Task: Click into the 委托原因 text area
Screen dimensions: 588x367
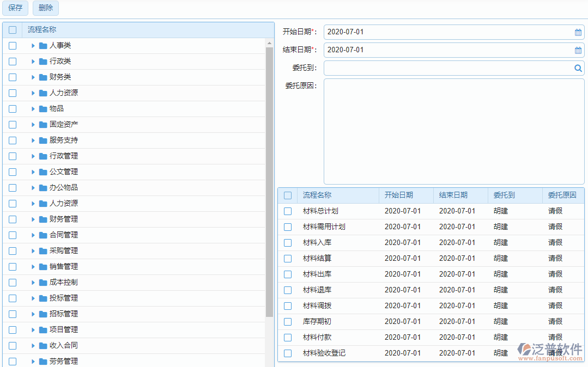Action: 453,131
